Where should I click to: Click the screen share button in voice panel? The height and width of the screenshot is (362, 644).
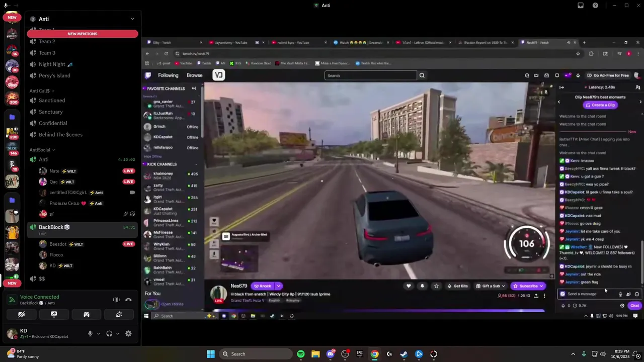pos(54,314)
